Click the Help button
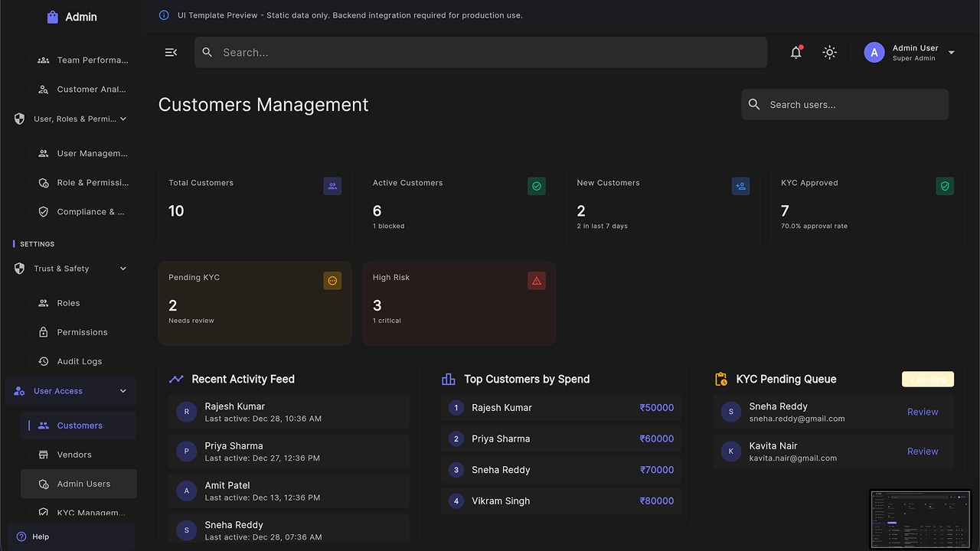 pos(70,536)
